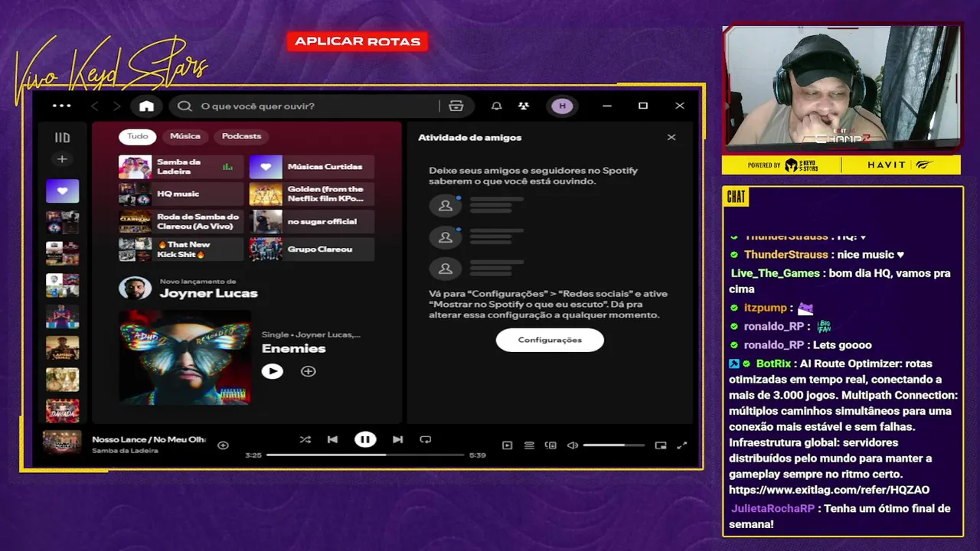This screenshot has height=551, width=980.
Task: Open Roda de Samba do Clareou tile
Action: point(181,222)
